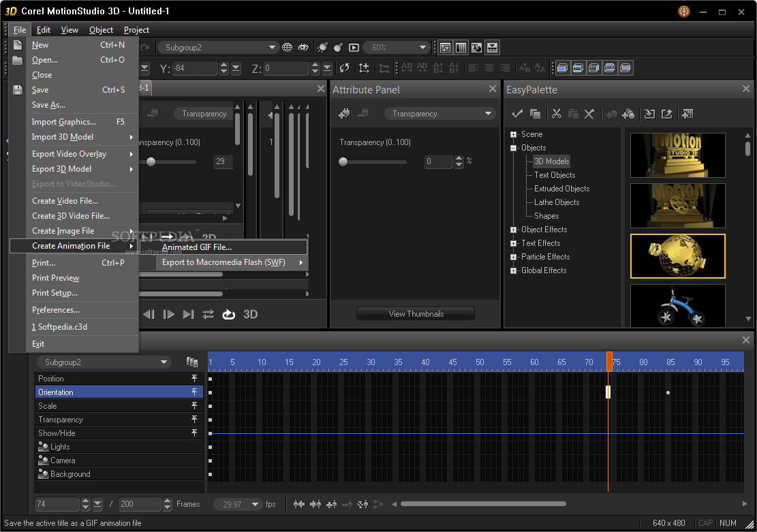Click the last bevel-style cube icon in the row
Image resolution: width=757 pixels, height=532 pixels.
(x=625, y=68)
